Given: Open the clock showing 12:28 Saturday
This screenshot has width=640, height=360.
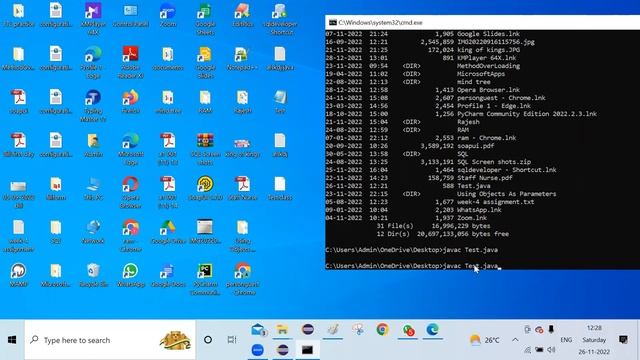Looking at the screenshot, I should 594,340.
